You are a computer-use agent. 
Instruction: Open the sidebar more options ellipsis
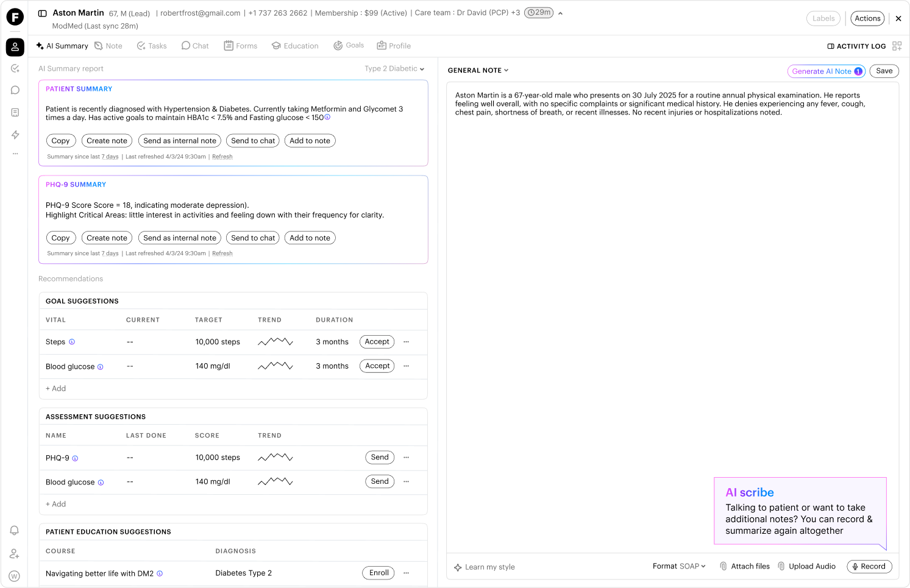[15, 154]
